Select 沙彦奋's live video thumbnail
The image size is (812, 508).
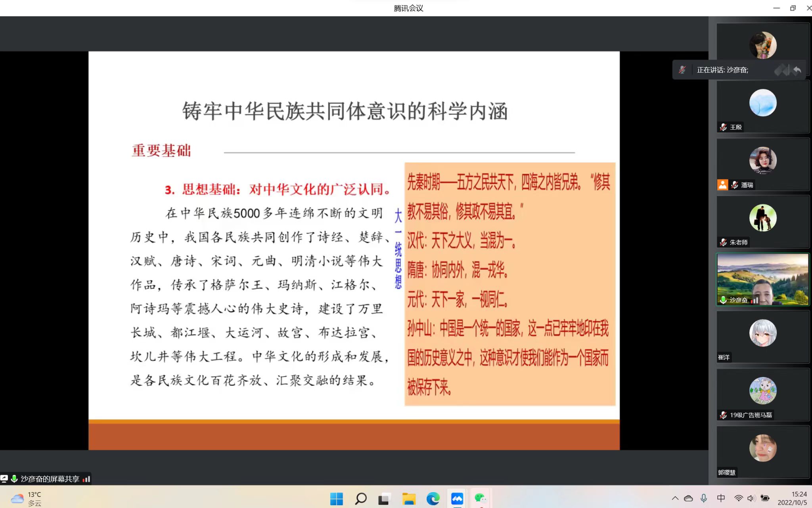click(762, 278)
